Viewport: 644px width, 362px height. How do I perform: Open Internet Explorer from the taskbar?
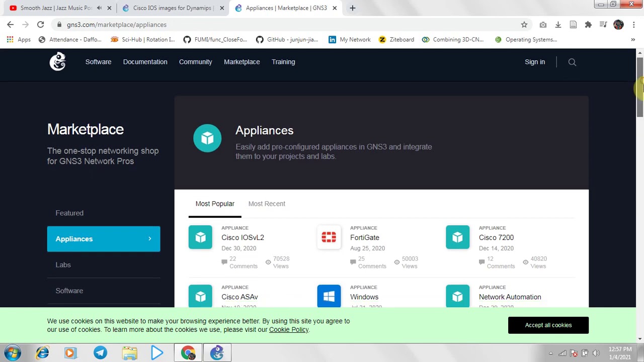point(42,353)
